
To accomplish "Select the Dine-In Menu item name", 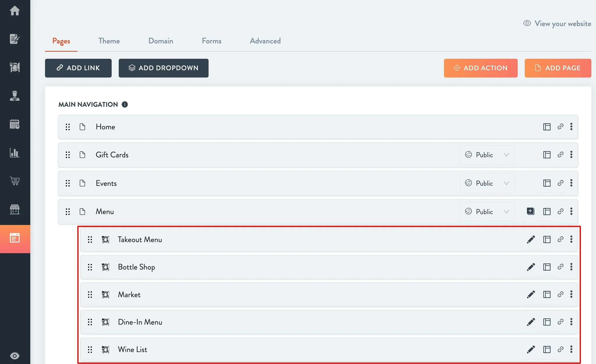I will click(x=140, y=322).
